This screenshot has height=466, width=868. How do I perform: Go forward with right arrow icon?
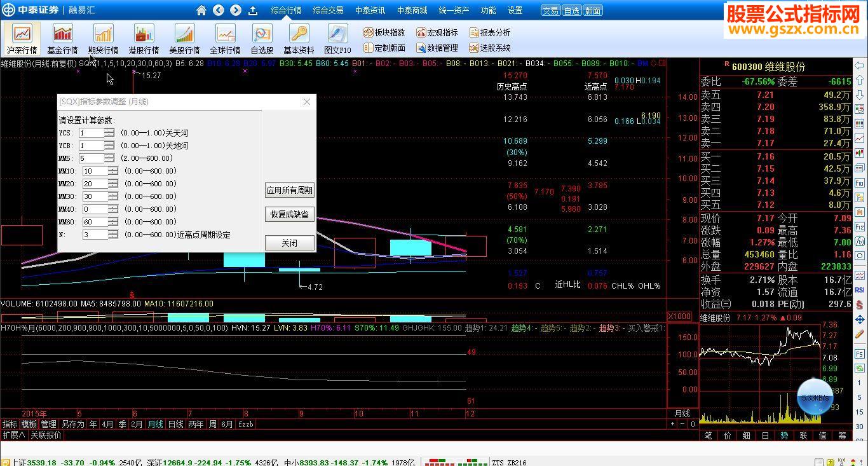236,10
